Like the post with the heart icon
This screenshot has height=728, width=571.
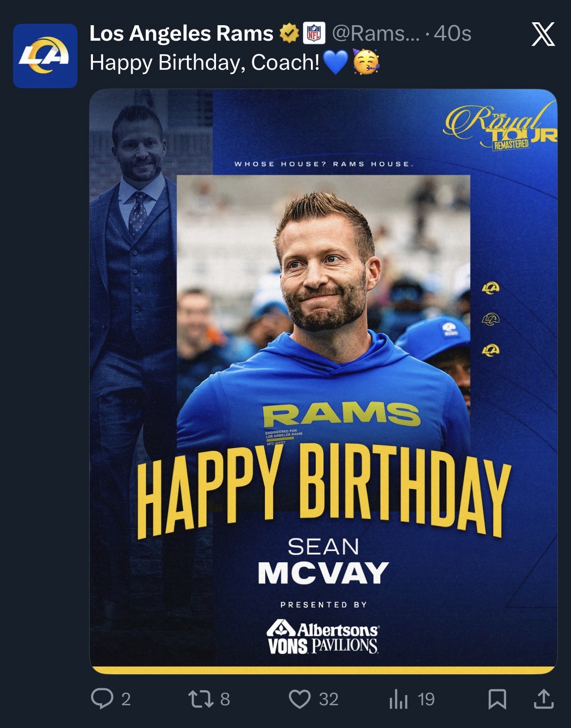(x=299, y=699)
